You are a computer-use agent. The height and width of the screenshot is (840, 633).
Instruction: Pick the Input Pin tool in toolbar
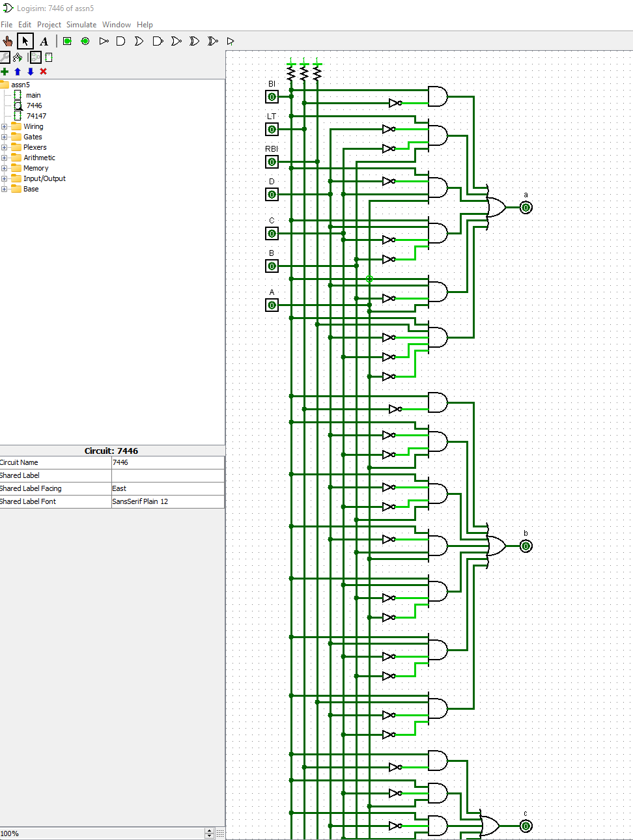[x=67, y=41]
